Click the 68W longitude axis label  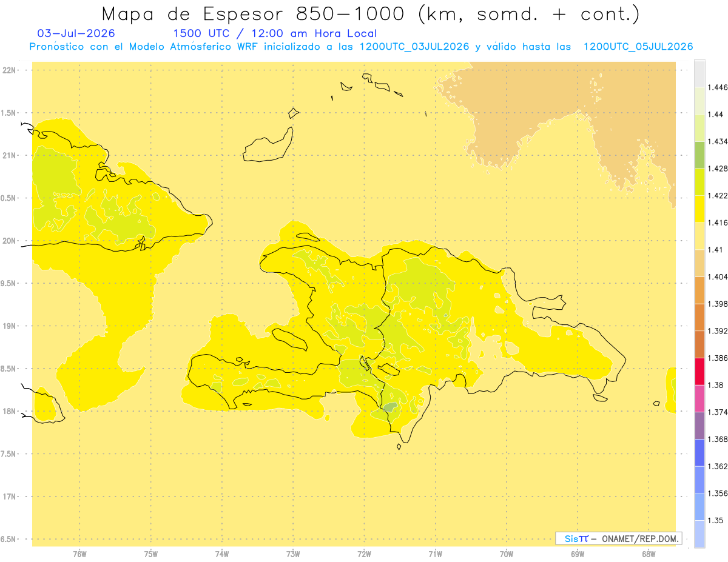(x=649, y=554)
